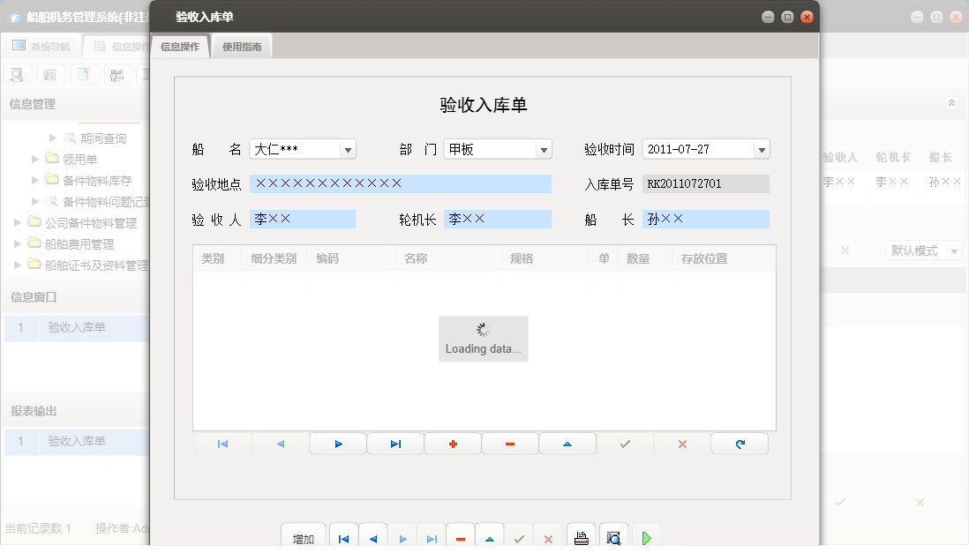Confirm edits with the green checkmark icon
Screen dimensions: 969x560
click(x=624, y=443)
